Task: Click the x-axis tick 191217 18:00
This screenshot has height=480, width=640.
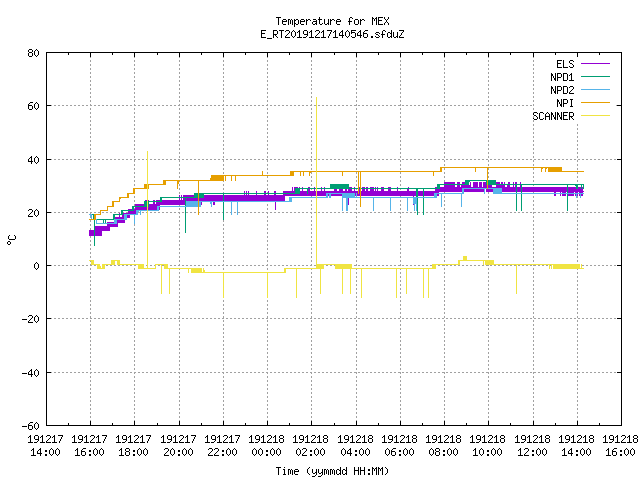Action: pyautogui.click(x=133, y=446)
